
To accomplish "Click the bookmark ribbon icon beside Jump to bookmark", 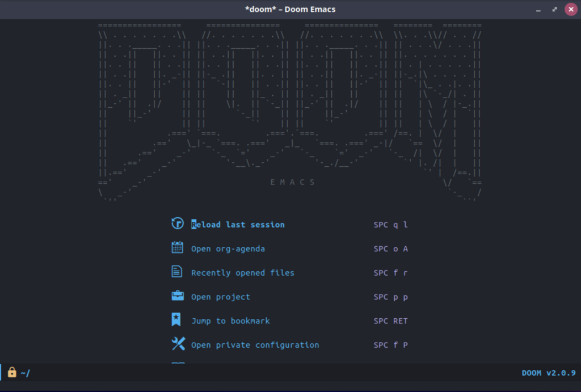I will coord(178,319).
